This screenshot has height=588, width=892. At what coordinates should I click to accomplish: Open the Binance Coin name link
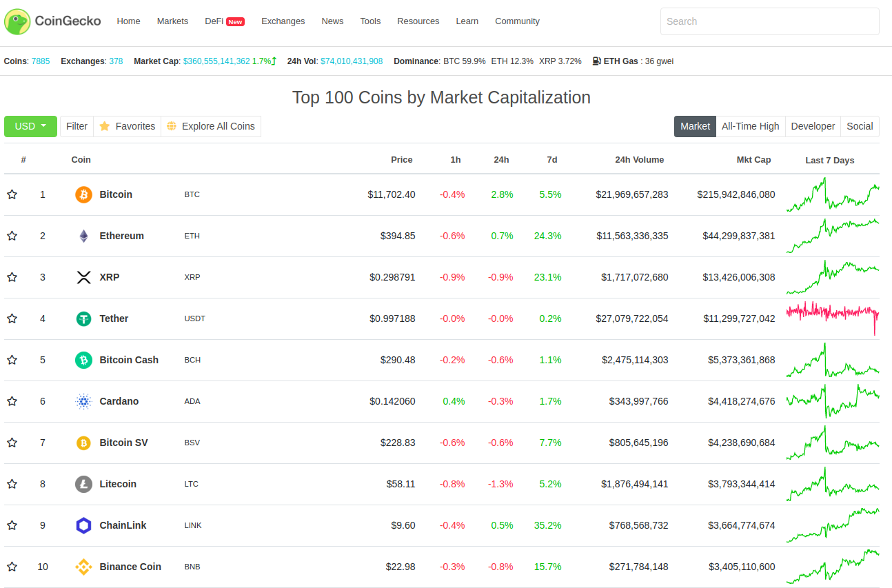pyautogui.click(x=130, y=567)
